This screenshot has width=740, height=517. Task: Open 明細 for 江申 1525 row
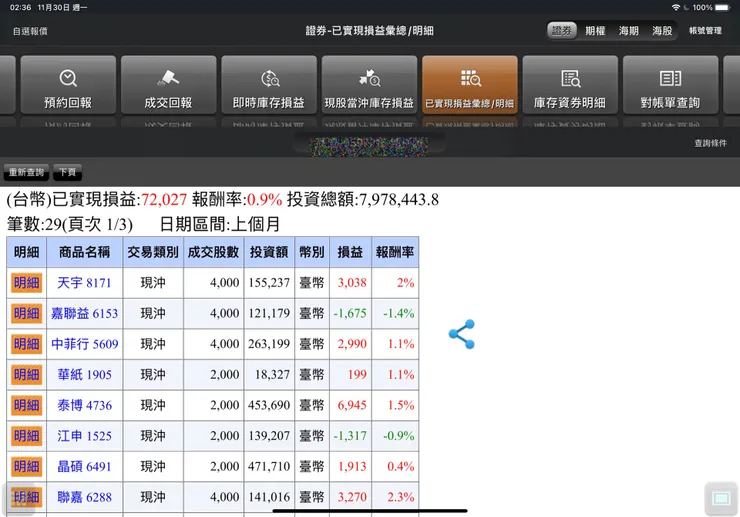[x=26, y=436]
